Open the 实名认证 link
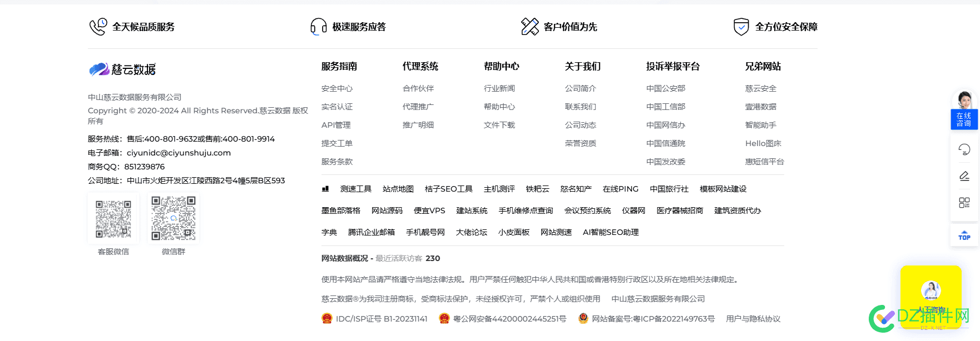Image resolution: width=980 pixels, height=341 pixels. point(337,107)
